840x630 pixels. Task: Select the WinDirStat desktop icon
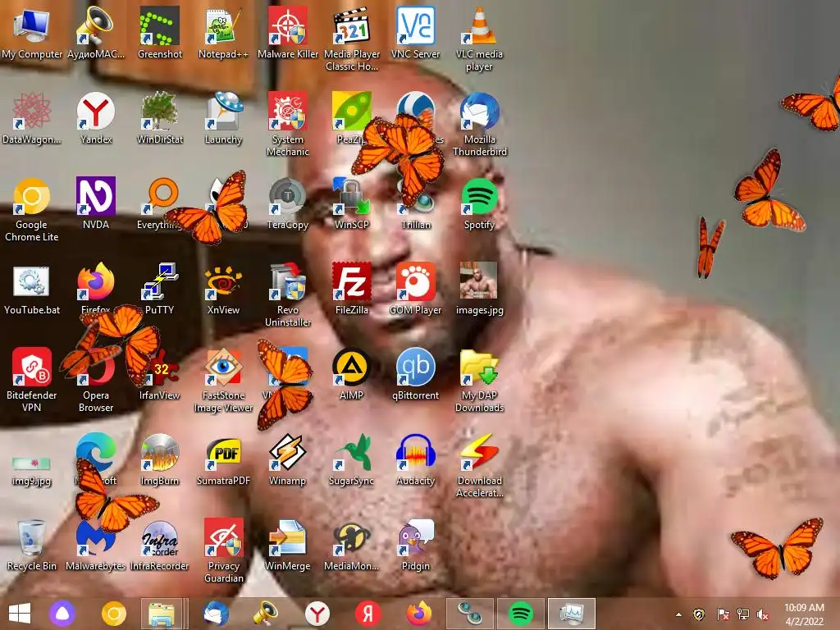160,118
